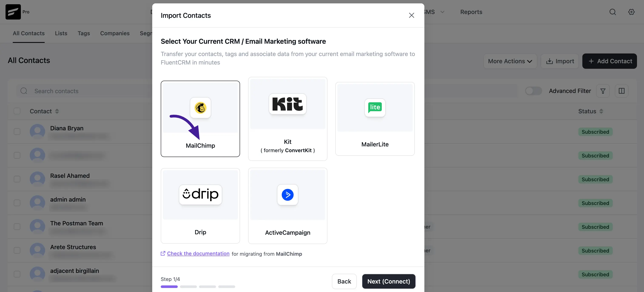Open the top-bar search magnifier icon
The width and height of the screenshot is (644, 292).
click(x=613, y=12)
